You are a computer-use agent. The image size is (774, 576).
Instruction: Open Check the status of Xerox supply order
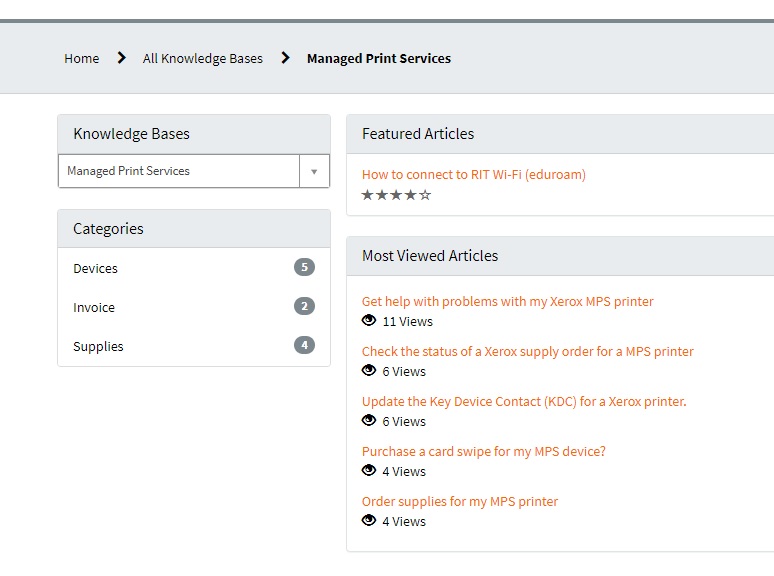tap(527, 351)
